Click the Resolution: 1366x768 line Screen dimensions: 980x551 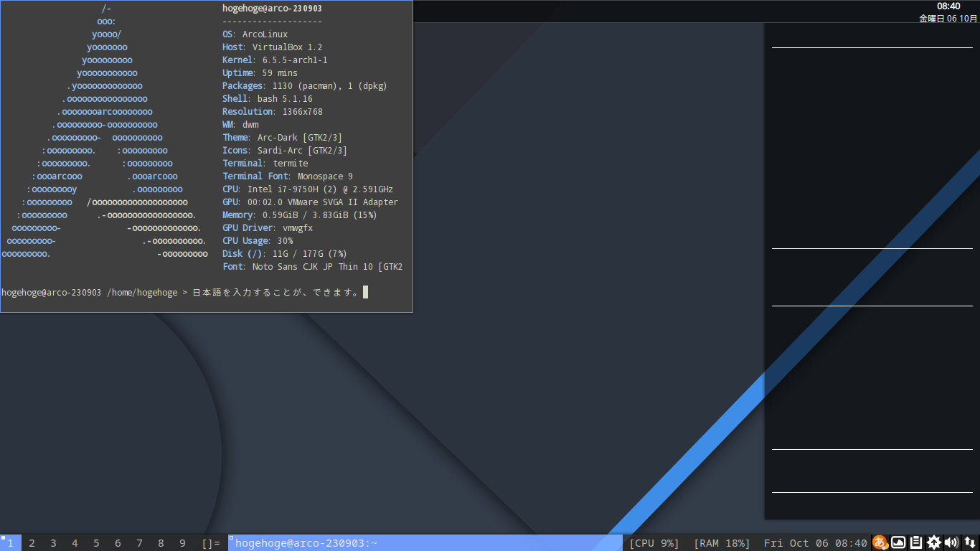pos(273,111)
